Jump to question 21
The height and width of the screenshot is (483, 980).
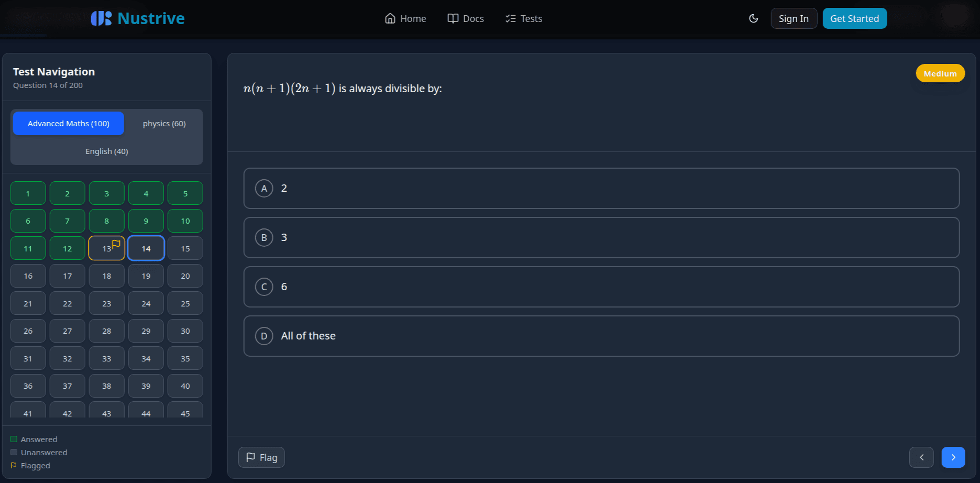click(28, 303)
